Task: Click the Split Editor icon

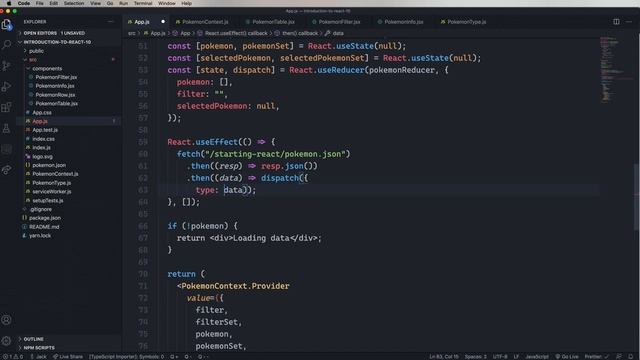Action: coord(616,22)
